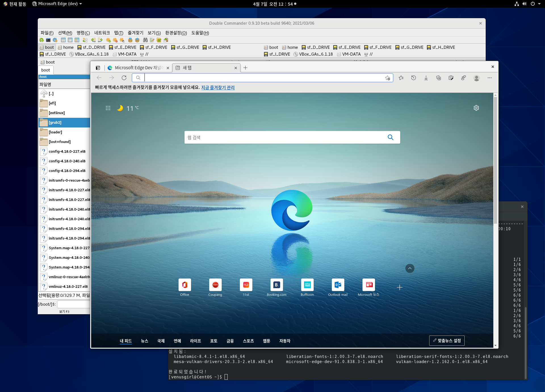Viewport: 545px width, 392px height.
Task: Open 환경설정(O) menu in Double Commander
Action: 176,33
